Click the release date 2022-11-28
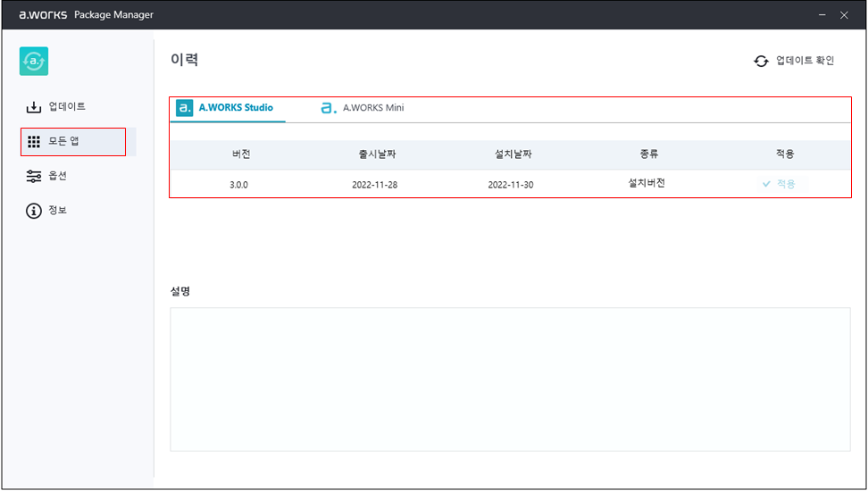This screenshot has width=868, height=491. [375, 185]
